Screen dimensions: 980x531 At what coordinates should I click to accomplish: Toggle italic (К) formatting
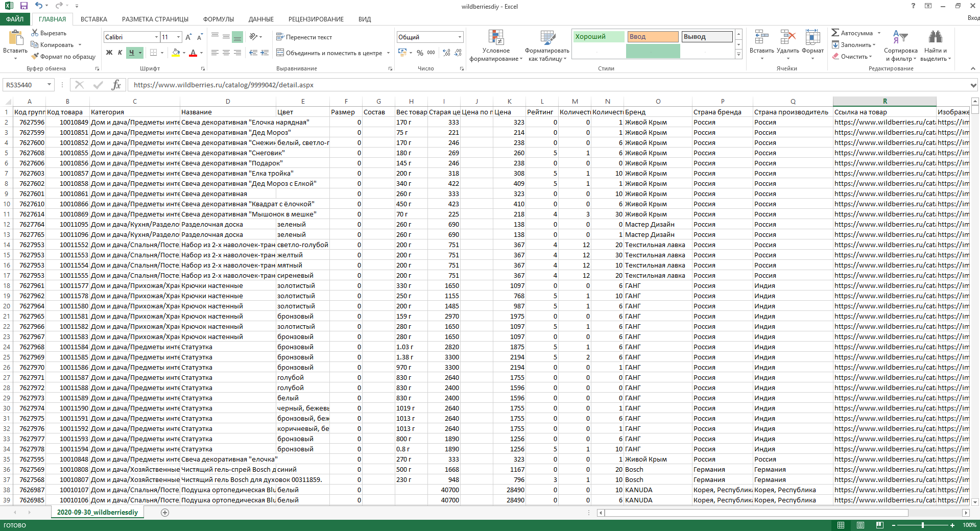point(120,53)
